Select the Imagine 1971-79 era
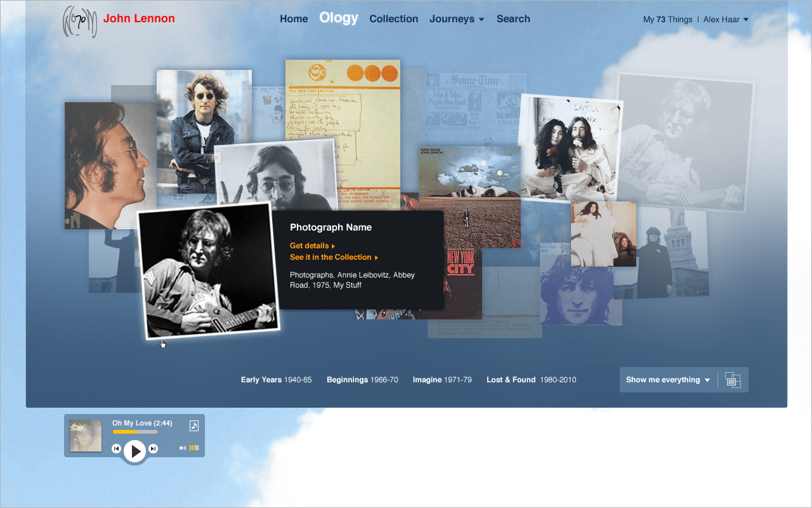Screen dimensions: 812x508 coord(442,380)
